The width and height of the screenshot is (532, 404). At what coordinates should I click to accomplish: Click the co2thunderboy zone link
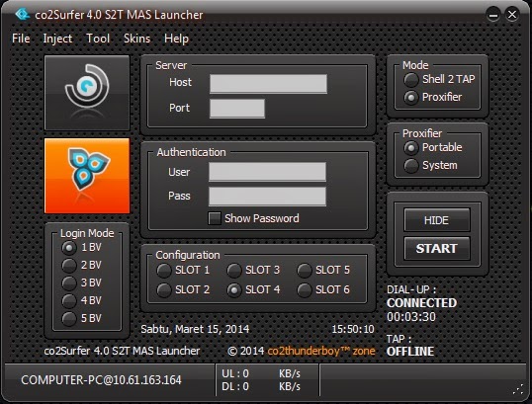(x=321, y=351)
